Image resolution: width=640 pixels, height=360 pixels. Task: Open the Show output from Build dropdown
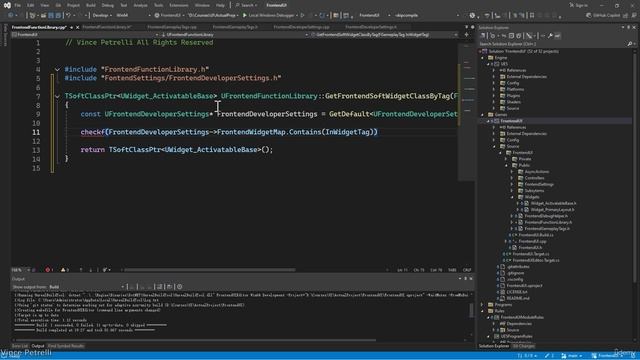point(87,287)
